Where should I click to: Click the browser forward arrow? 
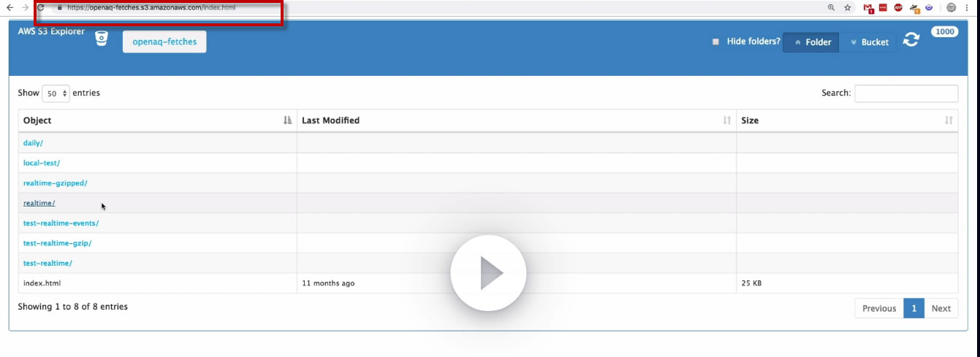[26, 7]
